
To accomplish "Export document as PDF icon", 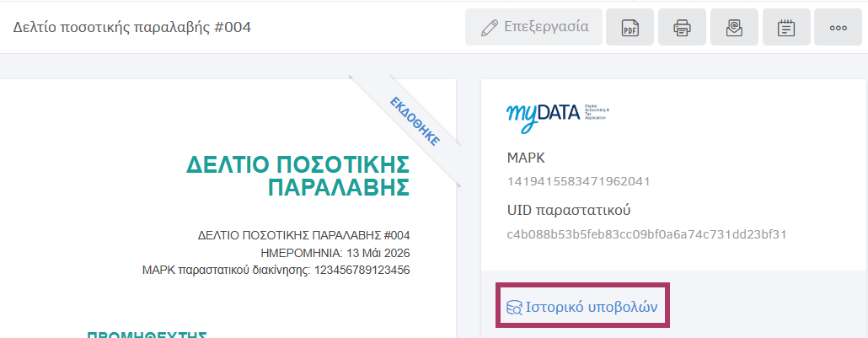I will 630,27.
